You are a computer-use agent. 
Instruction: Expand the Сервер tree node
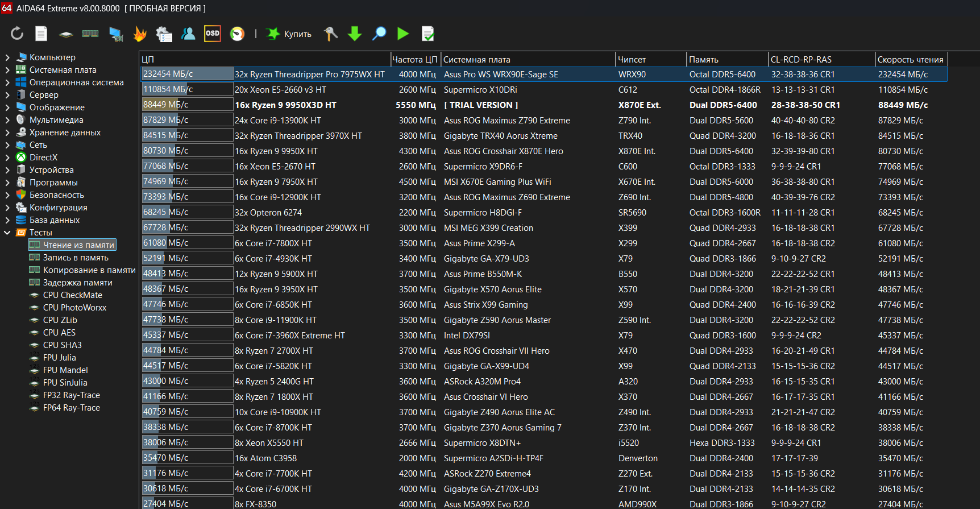coord(7,95)
